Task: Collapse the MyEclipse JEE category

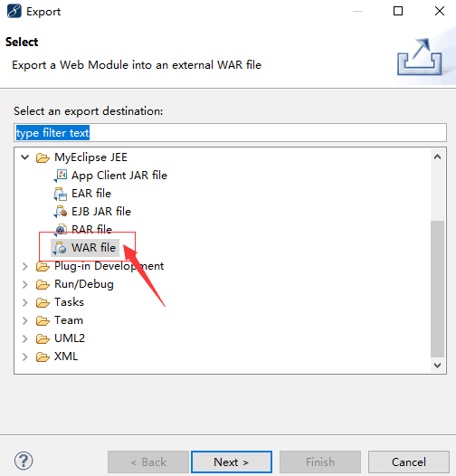Action: tap(25, 157)
